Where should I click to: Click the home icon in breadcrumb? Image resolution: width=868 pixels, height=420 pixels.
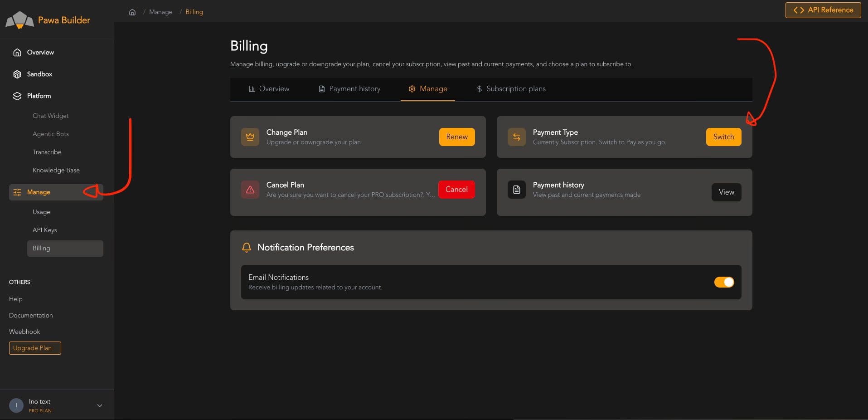click(132, 12)
